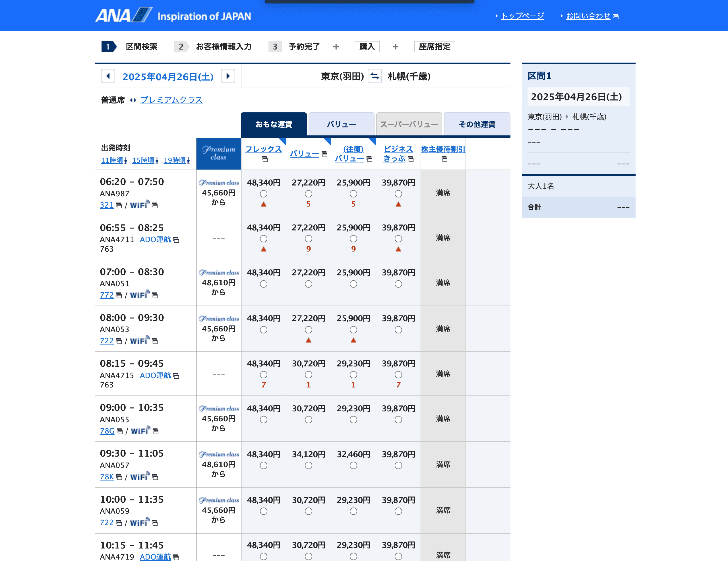Click popup icon next to お問い合わせ
728x561 pixels.
(x=616, y=16)
